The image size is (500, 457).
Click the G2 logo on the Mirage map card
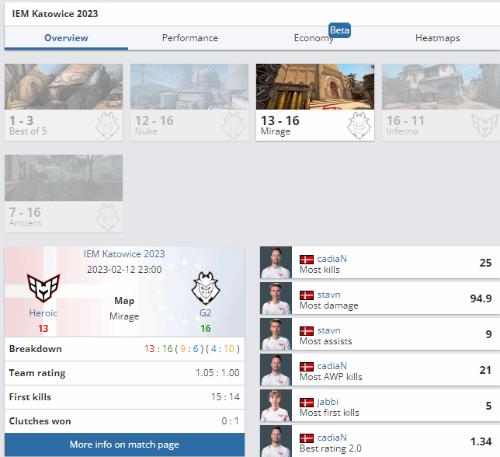(359, 126)
